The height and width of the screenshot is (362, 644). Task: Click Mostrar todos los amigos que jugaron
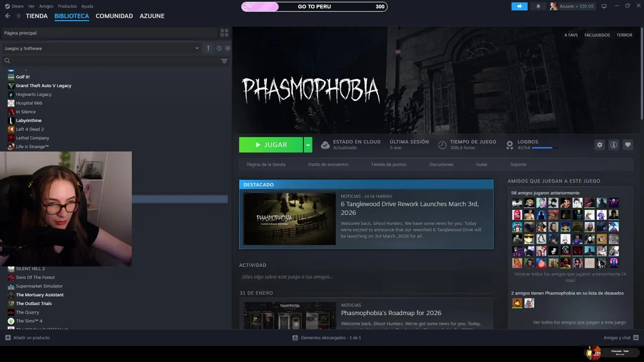click(x=571, y=277)
